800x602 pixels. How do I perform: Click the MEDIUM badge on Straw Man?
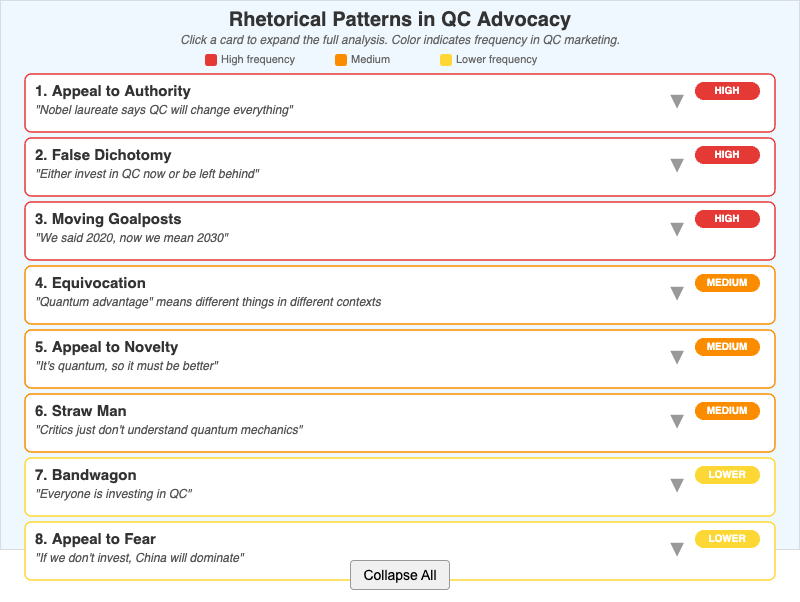point(727,410)
